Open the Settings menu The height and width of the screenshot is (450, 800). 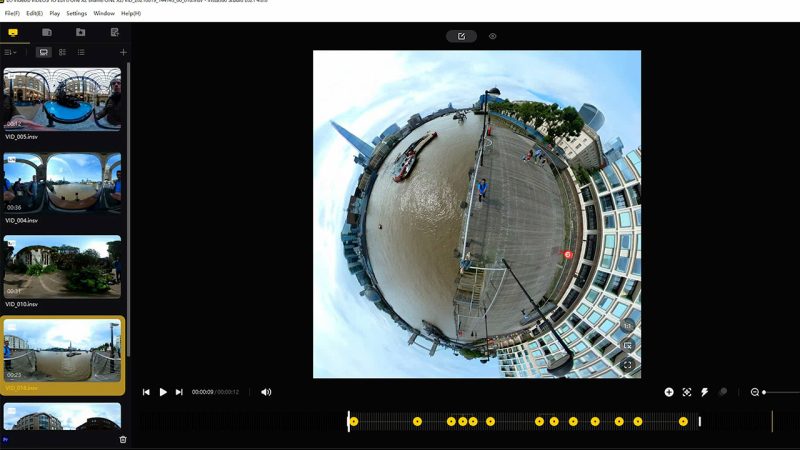click(x=77, y=13)
